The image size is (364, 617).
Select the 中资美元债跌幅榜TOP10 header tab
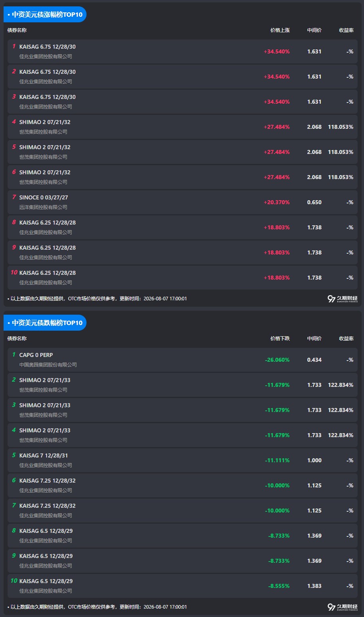45,323
